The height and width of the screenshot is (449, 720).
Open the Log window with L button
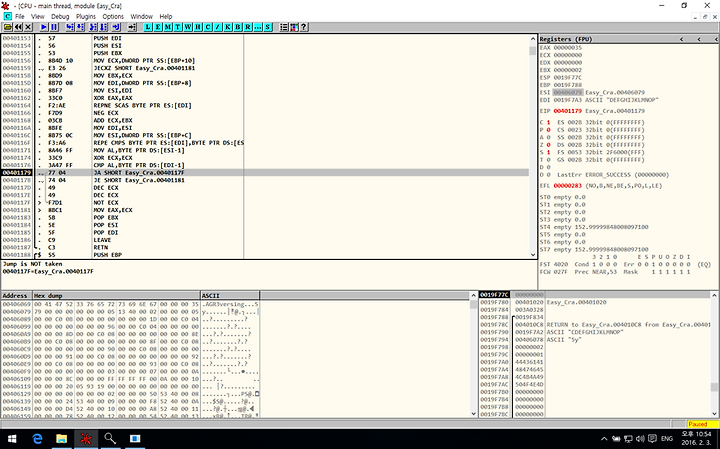click(148, 27)
